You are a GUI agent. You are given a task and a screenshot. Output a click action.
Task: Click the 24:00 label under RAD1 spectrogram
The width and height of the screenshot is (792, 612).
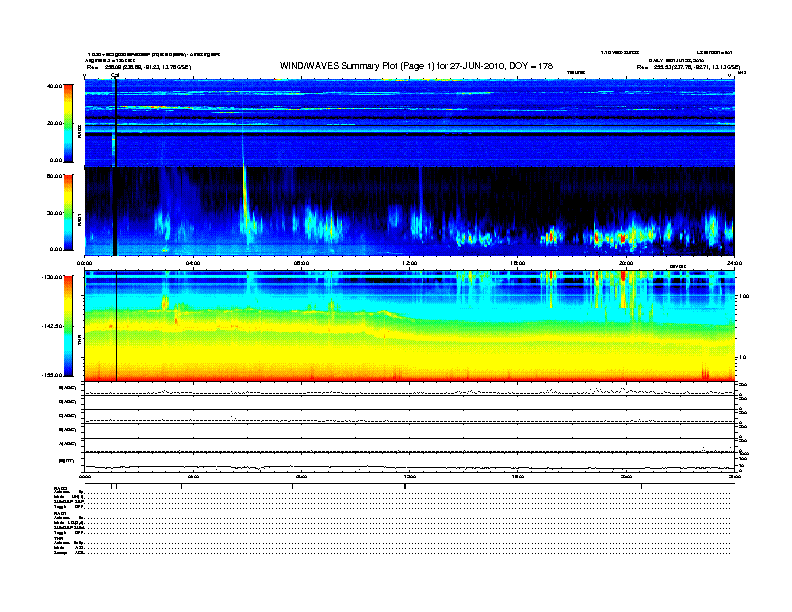[x=734, y=263]
